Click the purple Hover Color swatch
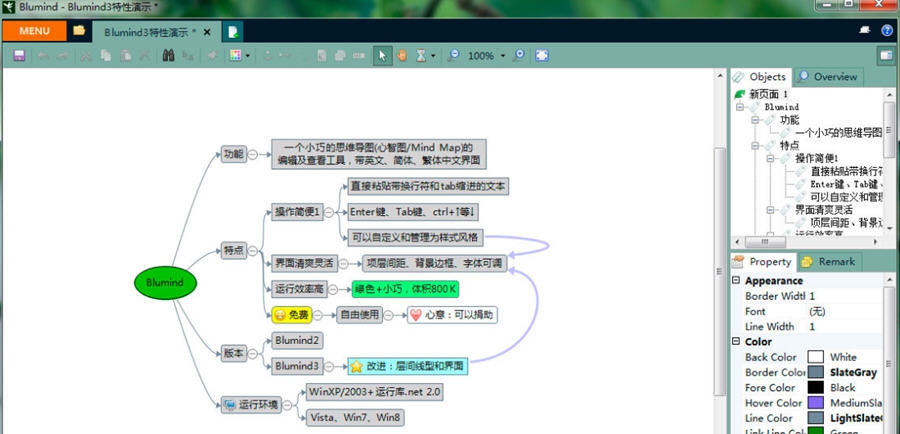The image size is (900, 434). [x=816, y=403]
